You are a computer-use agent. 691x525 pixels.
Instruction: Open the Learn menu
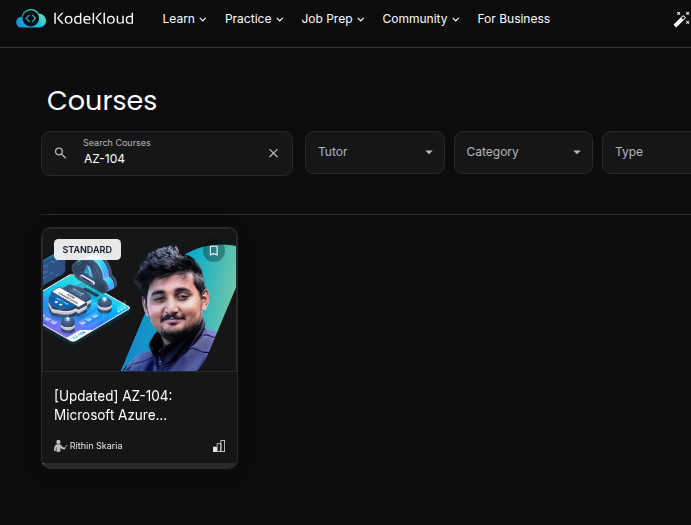(184, 19)
